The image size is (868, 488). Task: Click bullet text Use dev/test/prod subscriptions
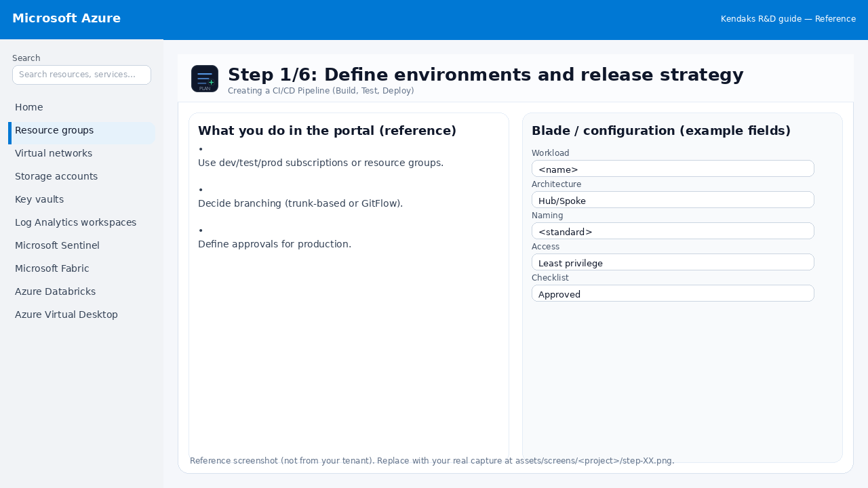tap(321, 163)
